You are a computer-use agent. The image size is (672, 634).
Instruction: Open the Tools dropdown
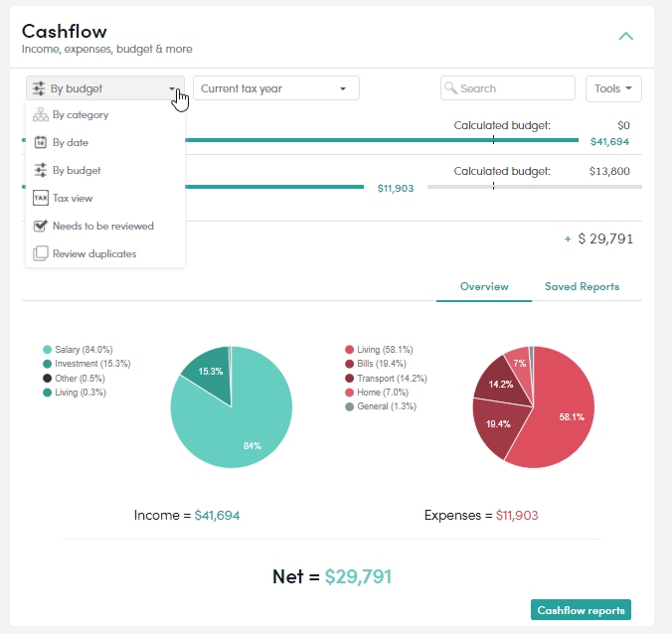613,88
